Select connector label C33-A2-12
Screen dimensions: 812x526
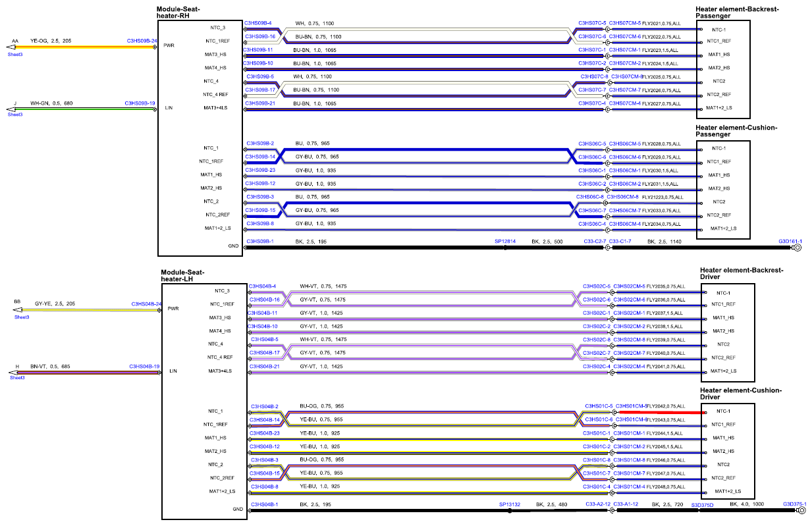click(x=598, y=504)
